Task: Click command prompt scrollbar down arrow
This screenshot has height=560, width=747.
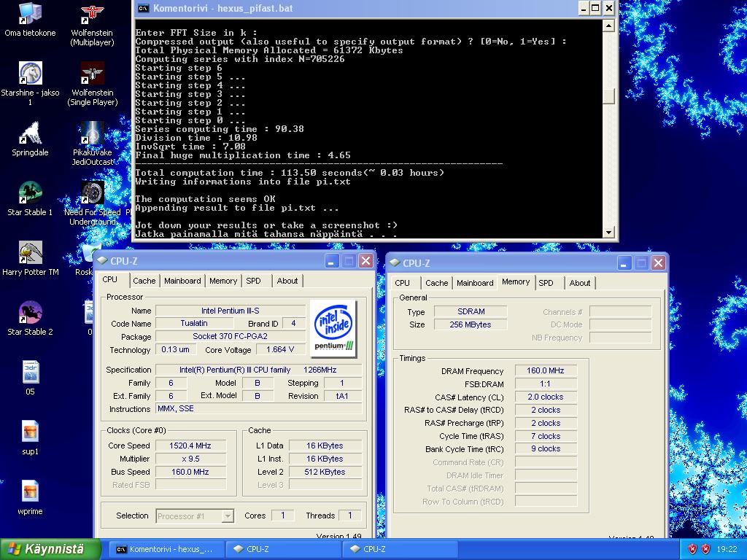Action: coord(608,232)
